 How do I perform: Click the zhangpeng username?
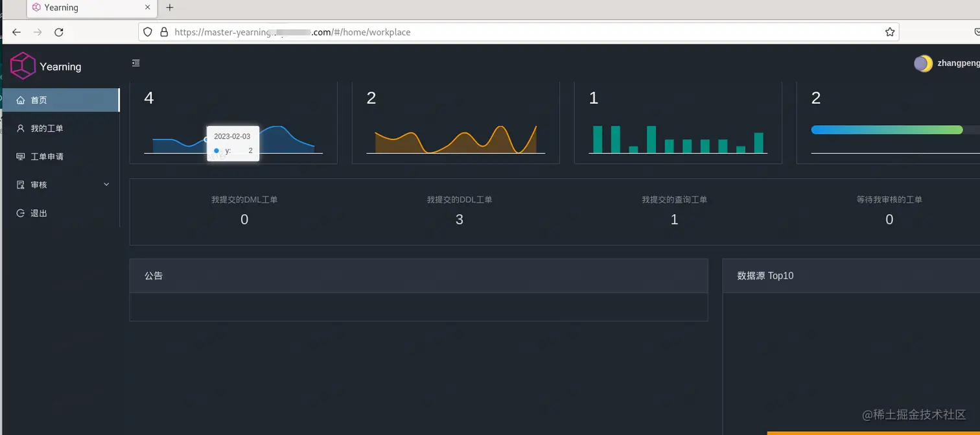pos(959,63)
